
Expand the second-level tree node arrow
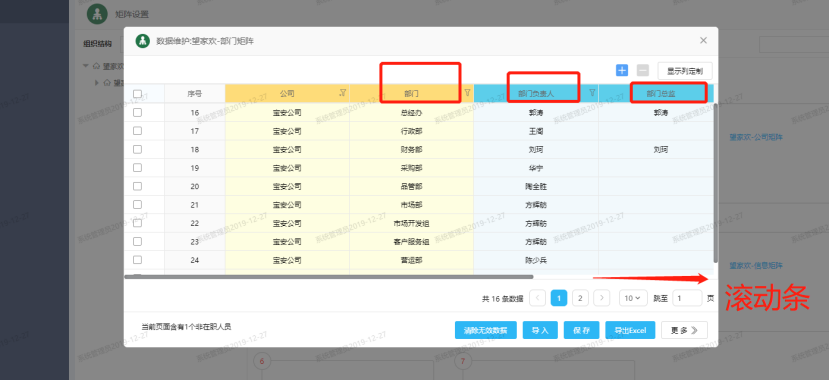[97, 83]
